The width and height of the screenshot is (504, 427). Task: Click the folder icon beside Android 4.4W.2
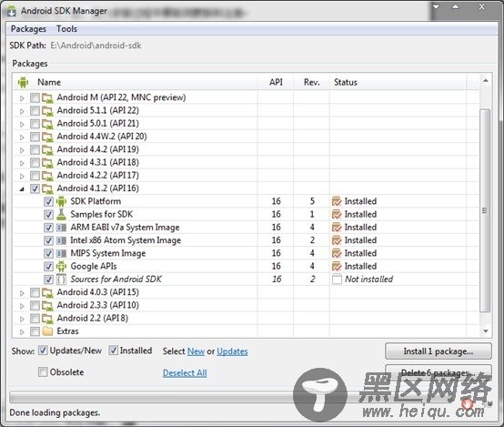(x=47, y=137)
